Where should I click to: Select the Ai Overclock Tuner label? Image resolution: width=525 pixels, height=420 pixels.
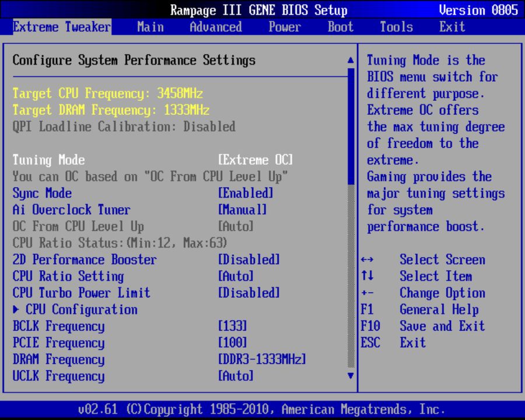pyautogui.click(x=71, y=210)
